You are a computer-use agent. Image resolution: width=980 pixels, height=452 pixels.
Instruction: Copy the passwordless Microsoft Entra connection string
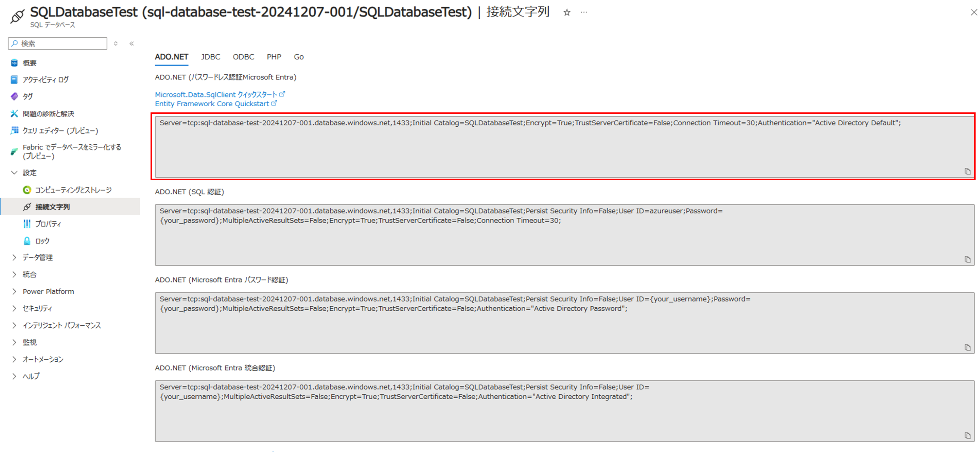[x=968, y=171]
